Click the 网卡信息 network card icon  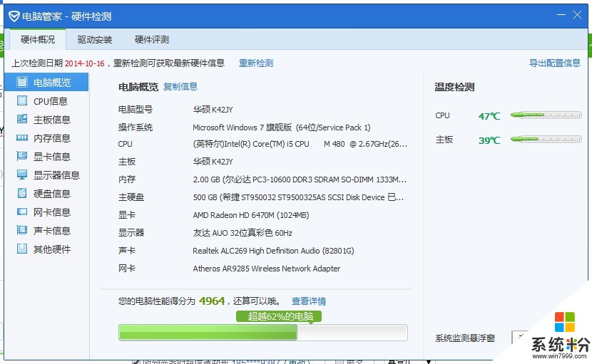point(22,212)
